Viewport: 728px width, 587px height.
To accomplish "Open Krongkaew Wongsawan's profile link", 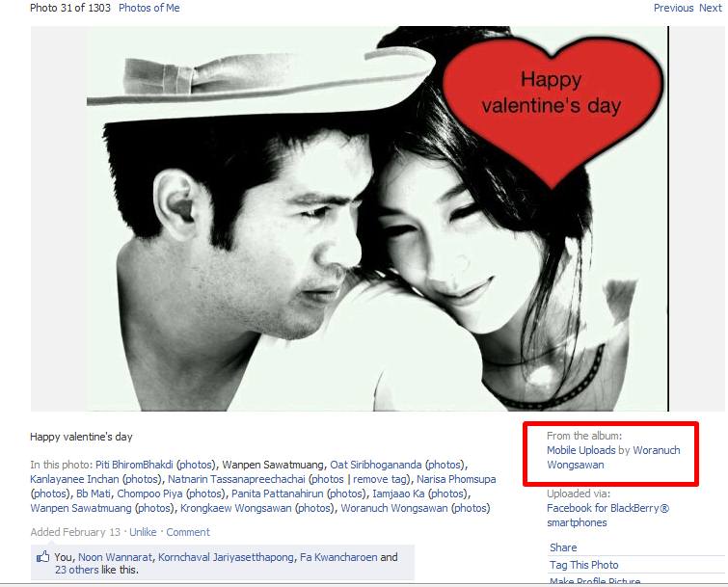I will point(236,508).
